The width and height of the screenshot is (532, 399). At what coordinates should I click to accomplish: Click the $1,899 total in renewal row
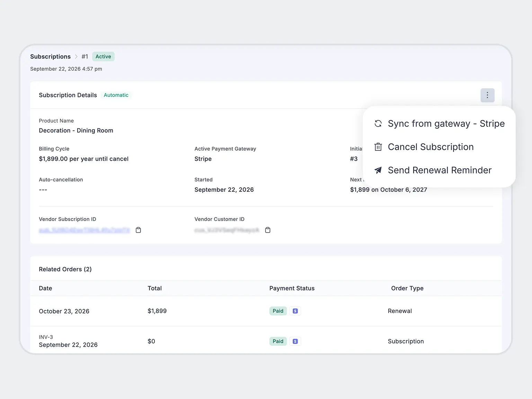[157, 311]
